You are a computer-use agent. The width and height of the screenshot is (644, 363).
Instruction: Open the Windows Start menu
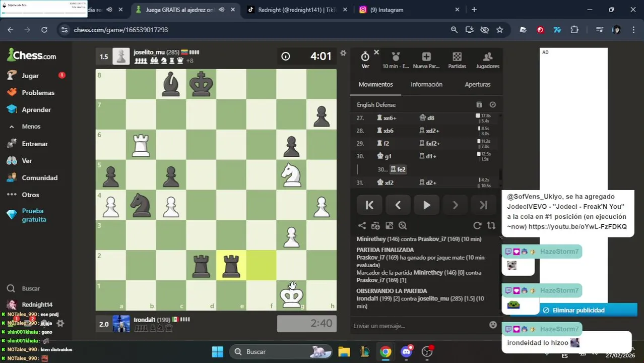(x=218, y=351)
